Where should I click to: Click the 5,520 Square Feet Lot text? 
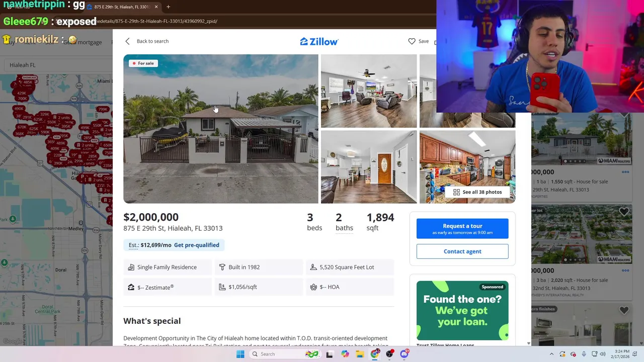pos(347,267)
